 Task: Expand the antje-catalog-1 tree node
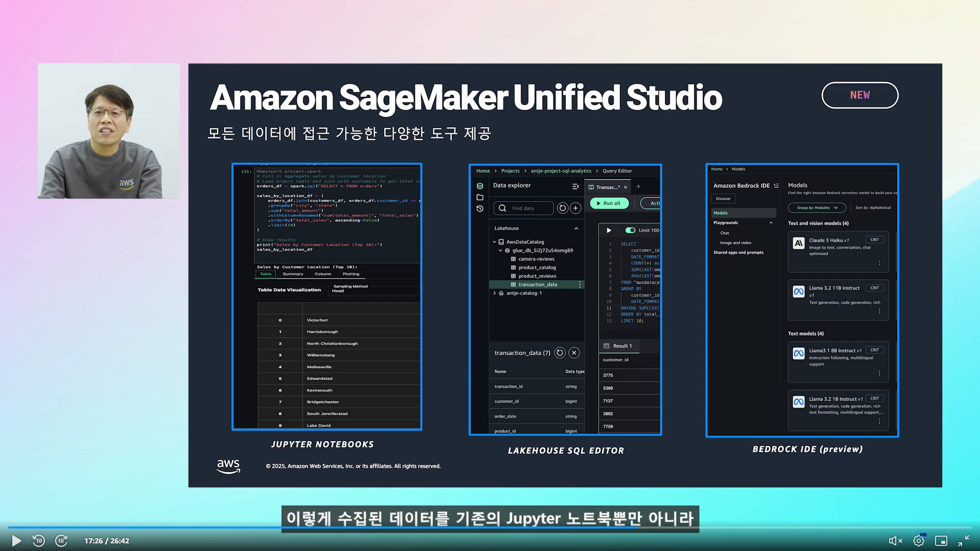495,293
